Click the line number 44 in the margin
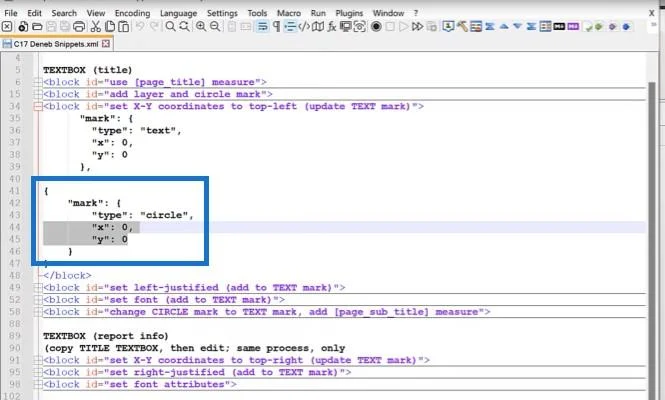The width and height of the screenshot is (665, 400). point(15,227)
